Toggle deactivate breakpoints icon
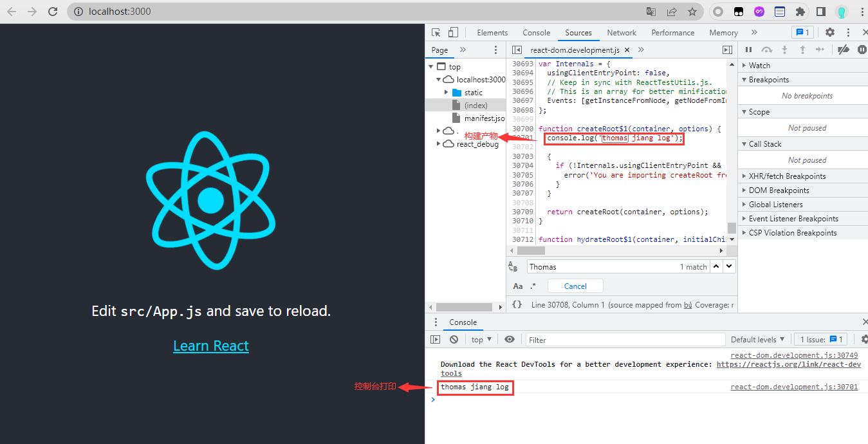Viewport: 868px width, 444px height. 844,50
